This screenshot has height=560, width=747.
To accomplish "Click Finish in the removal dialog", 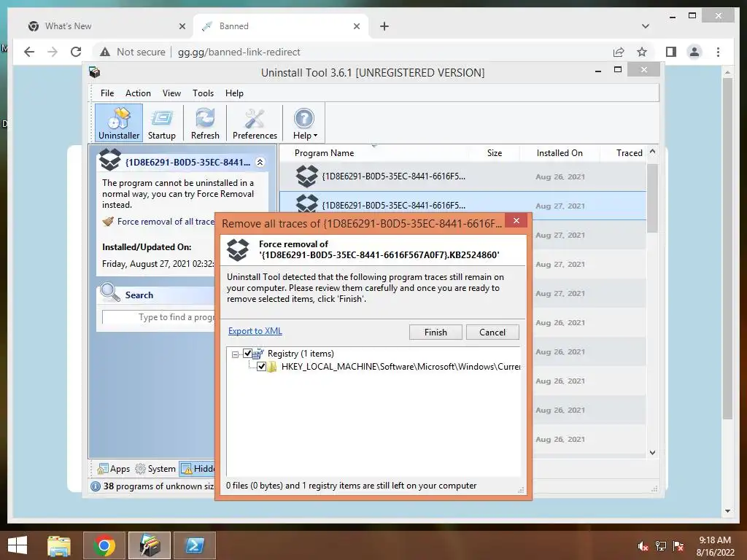I will [436, 332].
